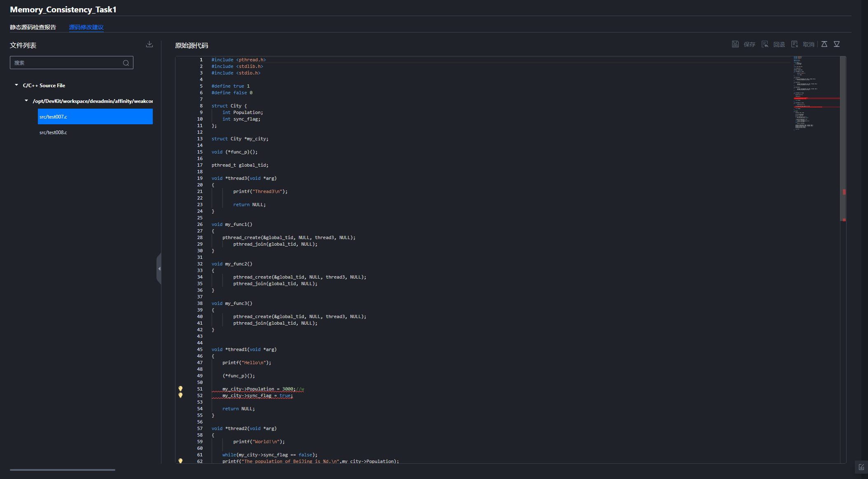The image size is (868, 479).
Task: Click the search magnifier icon
Action: 126,63
